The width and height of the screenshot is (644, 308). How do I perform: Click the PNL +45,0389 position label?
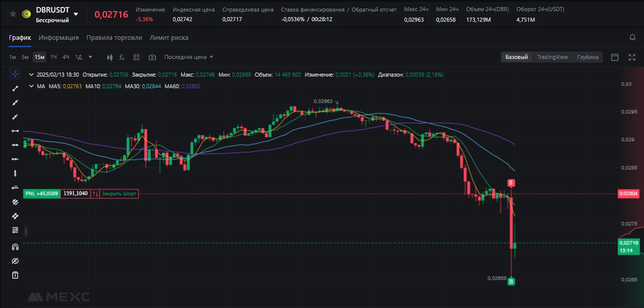point(41,194)
